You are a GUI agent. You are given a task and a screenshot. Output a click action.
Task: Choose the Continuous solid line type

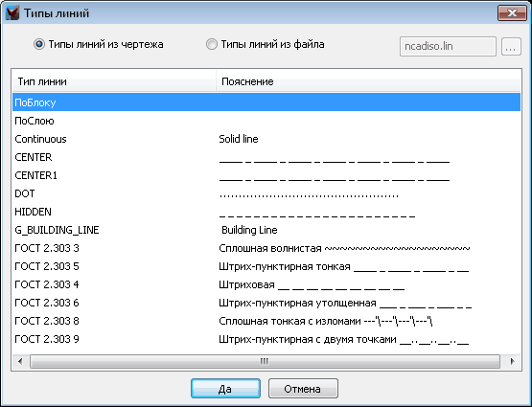[266, 139]
